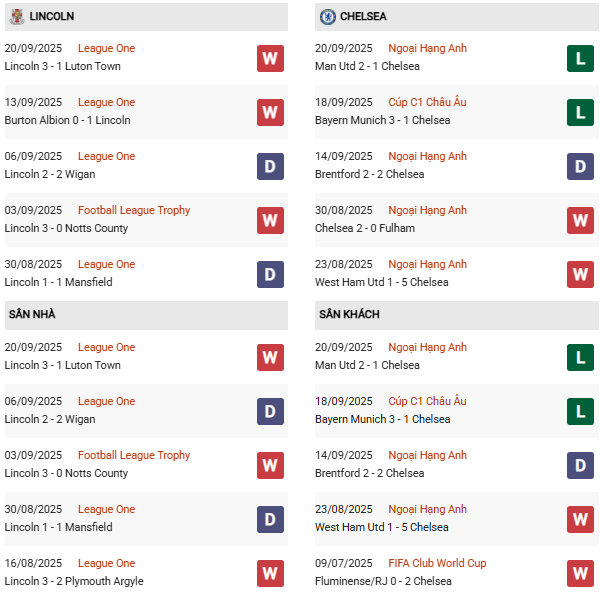Screen dimensions: 600x594
Task: Click the LINCOLN team title
Action: pos(52,17)
